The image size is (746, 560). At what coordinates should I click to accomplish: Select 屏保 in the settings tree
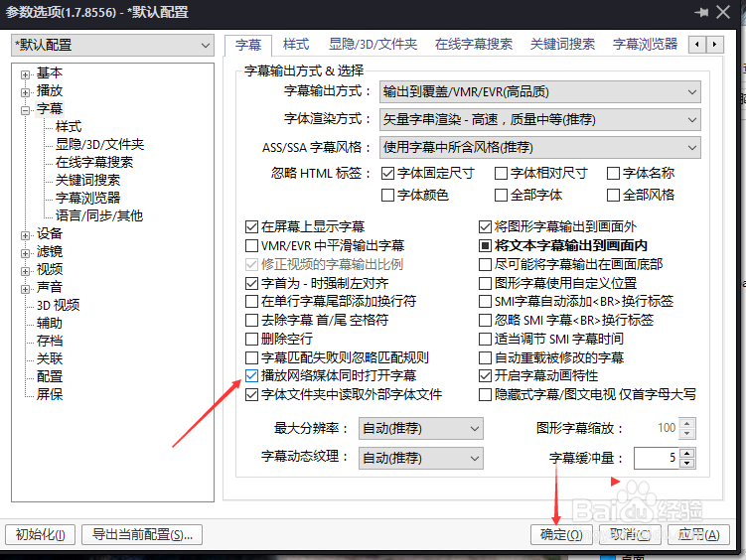point(50,394)
